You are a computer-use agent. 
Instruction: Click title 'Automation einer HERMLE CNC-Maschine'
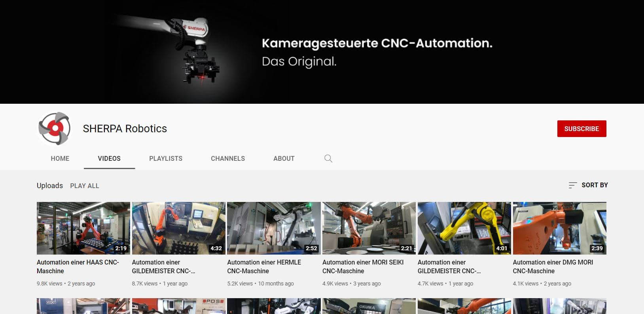[x=264, y=266]
